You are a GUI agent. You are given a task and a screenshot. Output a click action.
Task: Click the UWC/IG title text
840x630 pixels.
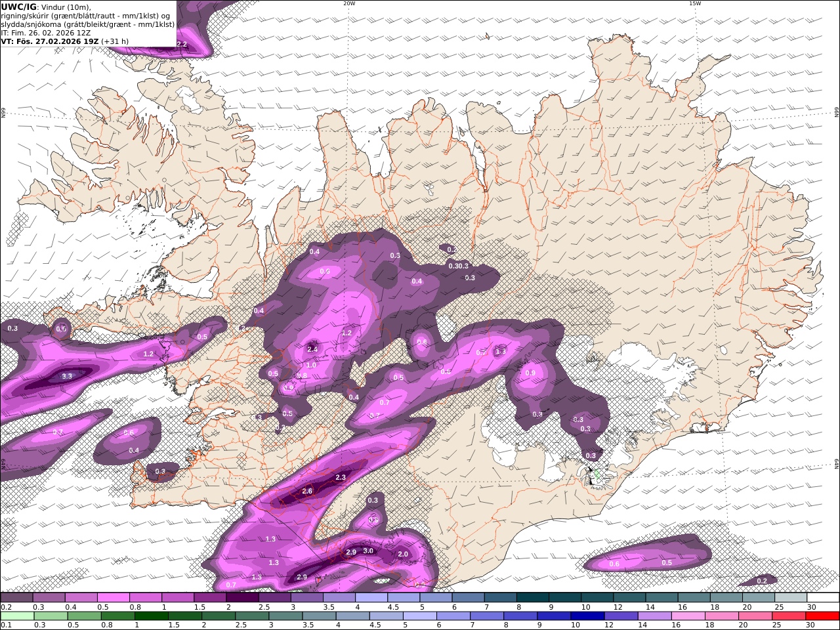click(18, 7)
